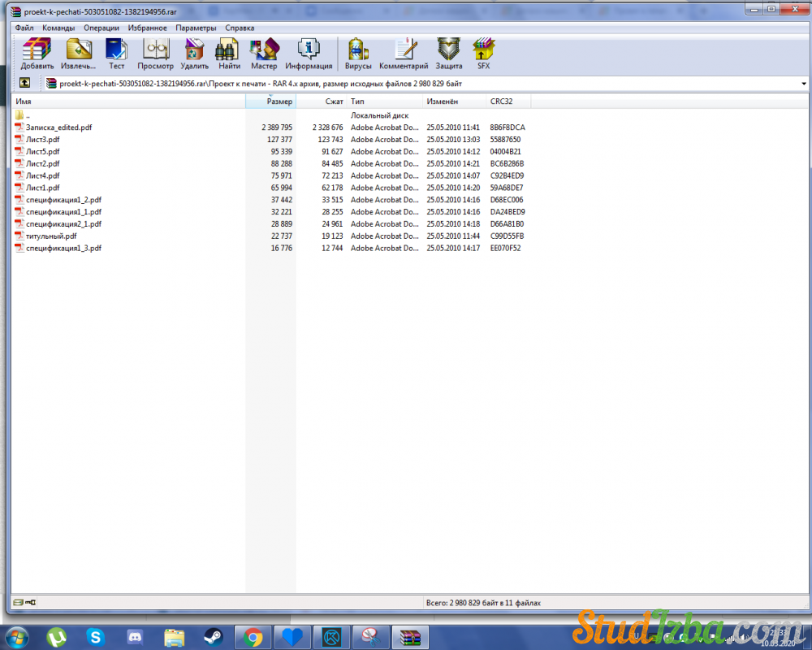Switch to Chrome in the taskbar
The height and width of the screenshot is (650, 812).
point(253,637)
